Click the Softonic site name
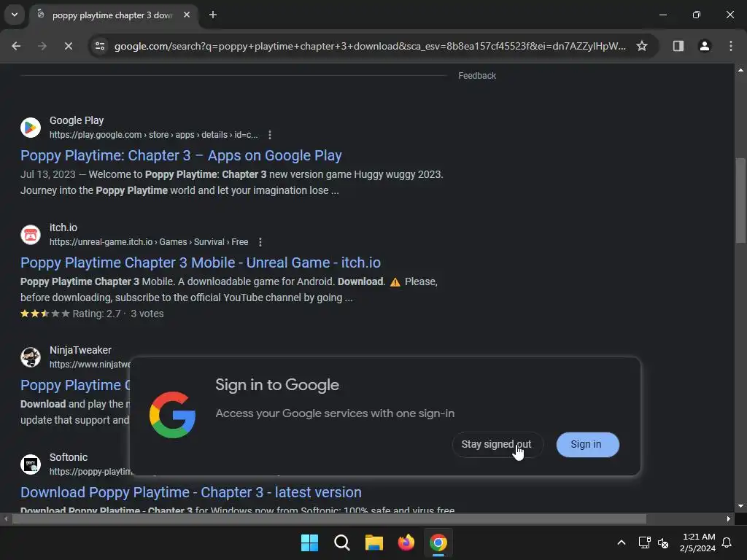The width and height of the screenshot is (747, 560). 69,457
